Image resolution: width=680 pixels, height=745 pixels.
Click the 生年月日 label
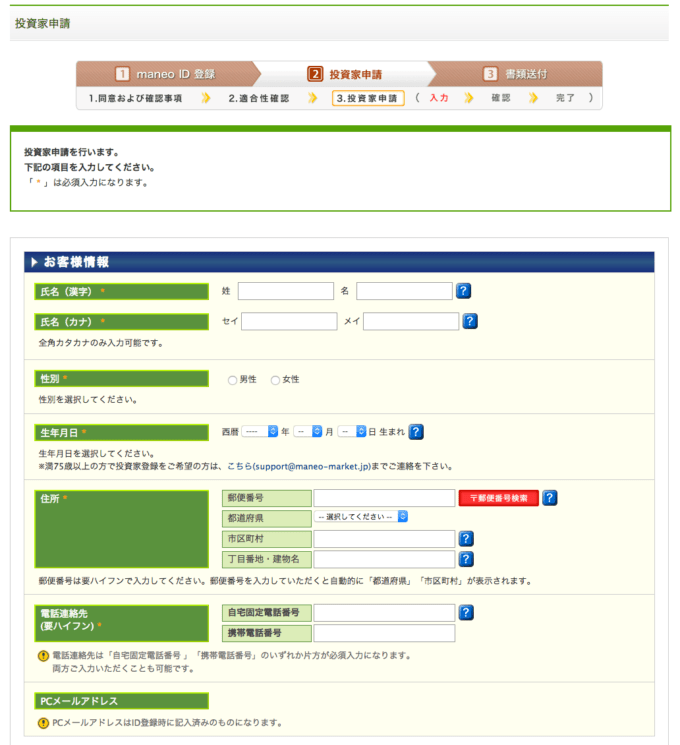pyautogui.click(x=122, y=433)
